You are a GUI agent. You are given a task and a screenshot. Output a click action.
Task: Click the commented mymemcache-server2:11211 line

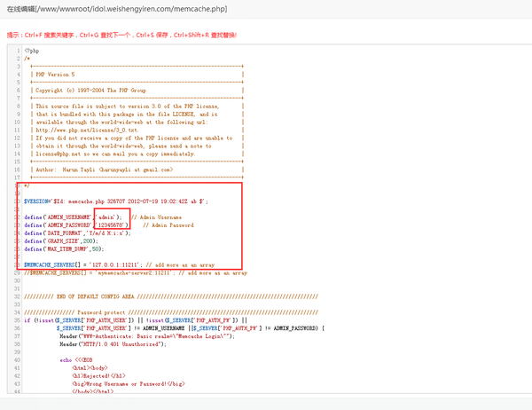[136, 272]
